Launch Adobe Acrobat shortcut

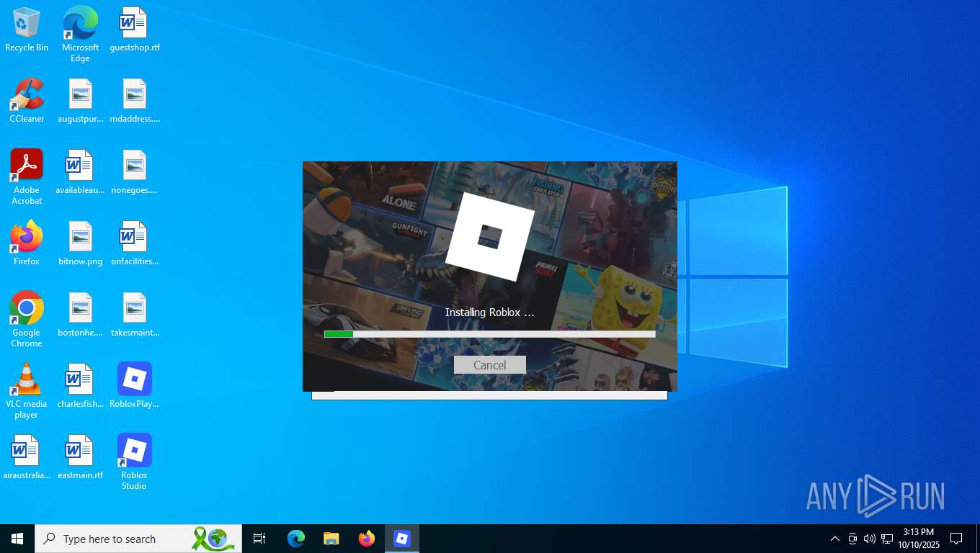click(27, 177)
